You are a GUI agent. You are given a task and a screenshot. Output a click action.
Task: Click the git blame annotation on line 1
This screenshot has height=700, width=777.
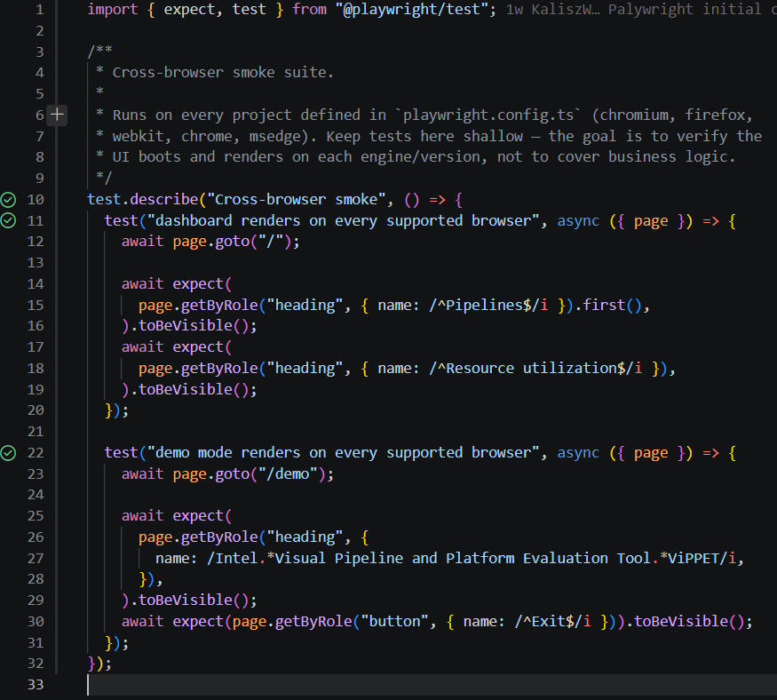[641, 10]
